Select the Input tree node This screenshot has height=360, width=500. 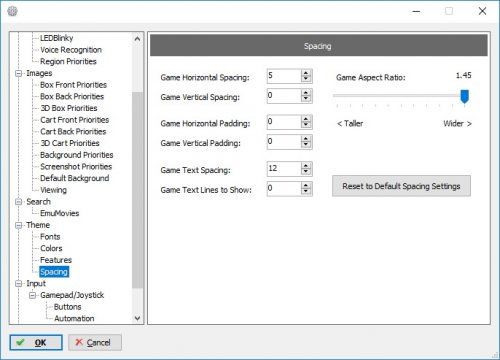click(x=36, y=283)
